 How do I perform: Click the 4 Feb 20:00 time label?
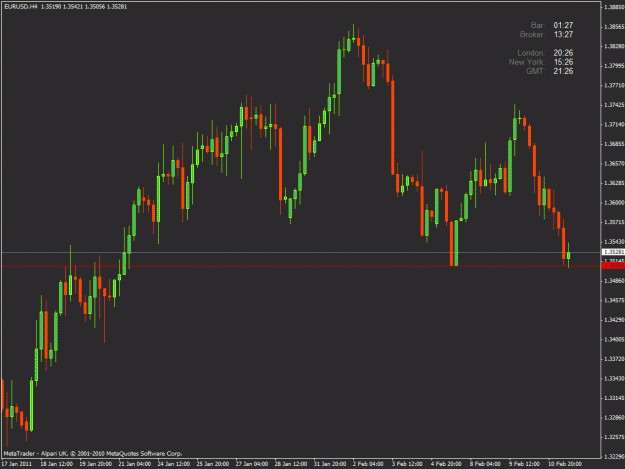pyautogui.click(x=446, y=464)
